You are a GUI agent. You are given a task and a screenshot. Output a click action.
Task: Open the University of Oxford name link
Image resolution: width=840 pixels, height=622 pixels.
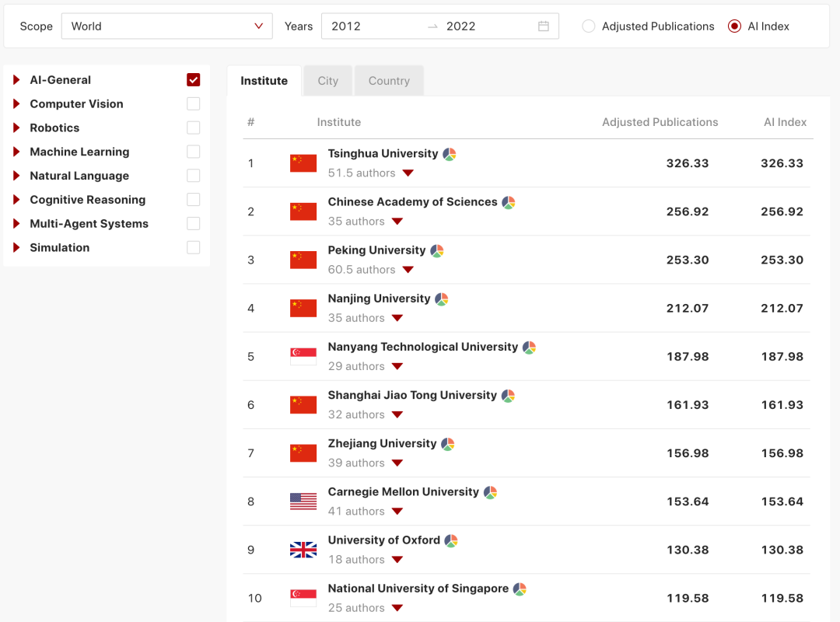(x=384, y=540)
